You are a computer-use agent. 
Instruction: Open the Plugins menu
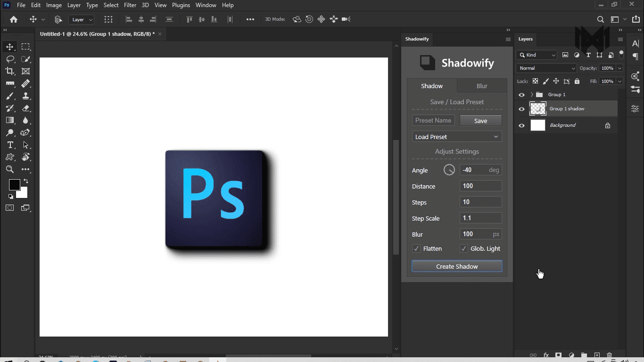pyautogui.click(x=181, y=5)
